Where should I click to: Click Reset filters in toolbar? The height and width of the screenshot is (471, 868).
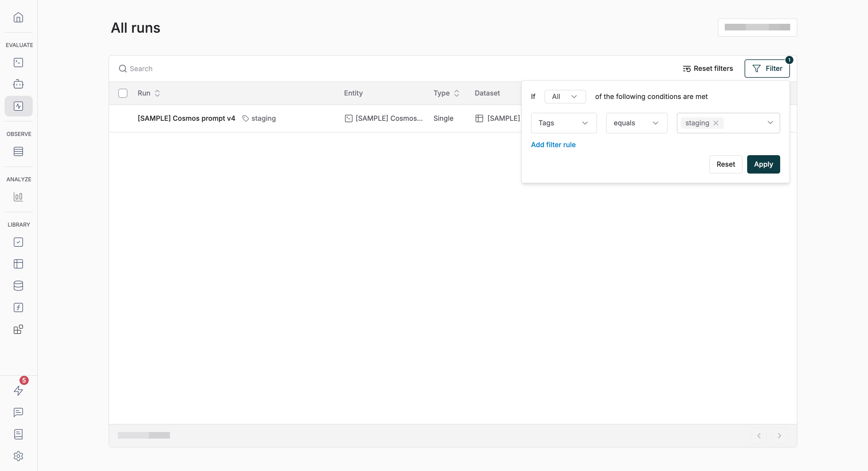pyautogui.click(x=708, y=69)
